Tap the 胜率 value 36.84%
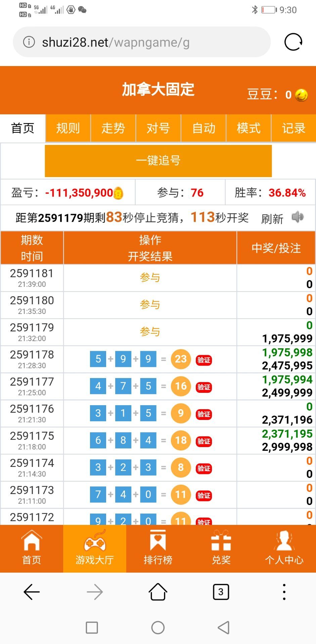 287,193
